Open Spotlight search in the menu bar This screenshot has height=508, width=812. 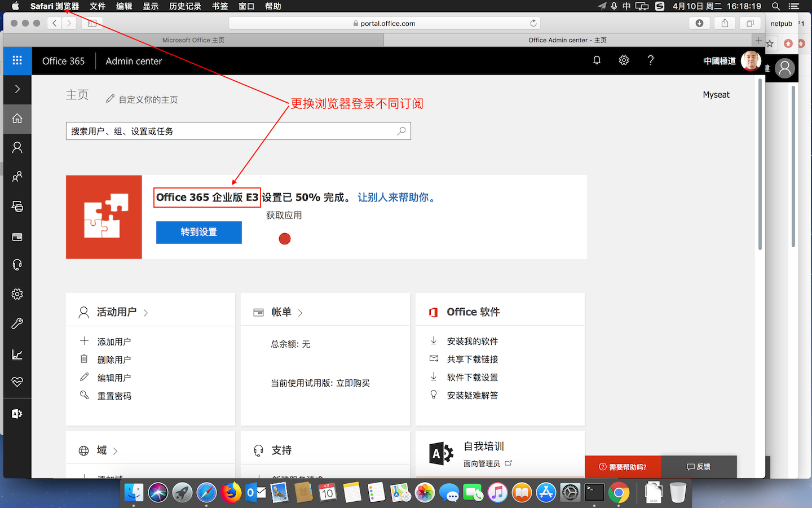776,6
